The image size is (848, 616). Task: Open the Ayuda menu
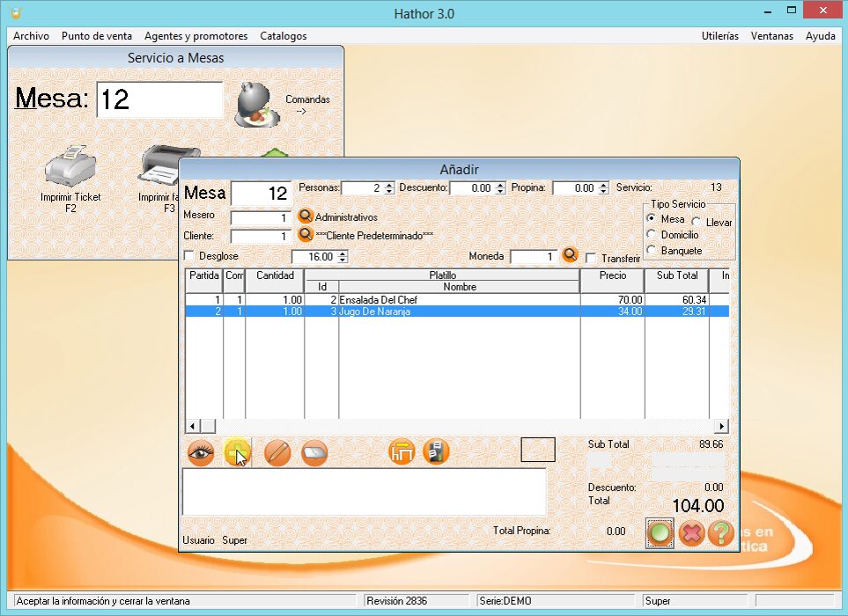tap(821, 36)
